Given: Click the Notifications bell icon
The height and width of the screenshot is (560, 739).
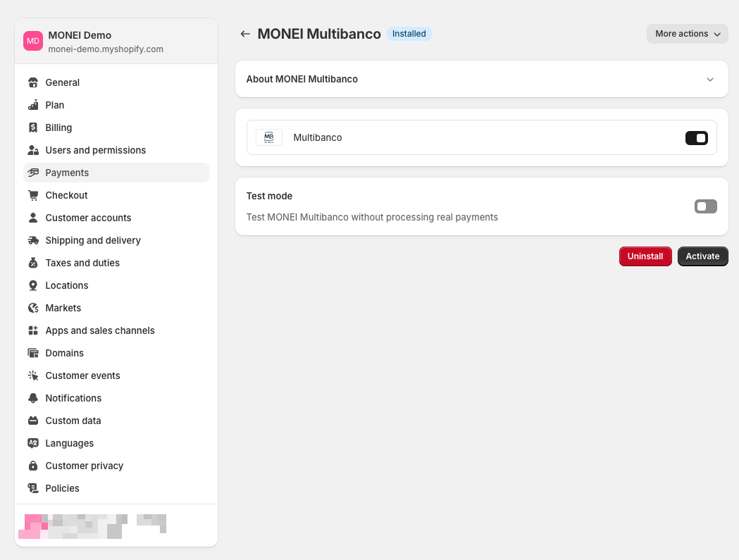Looking at the screenshot, I should pyautogui.click(x=33, y=398).
